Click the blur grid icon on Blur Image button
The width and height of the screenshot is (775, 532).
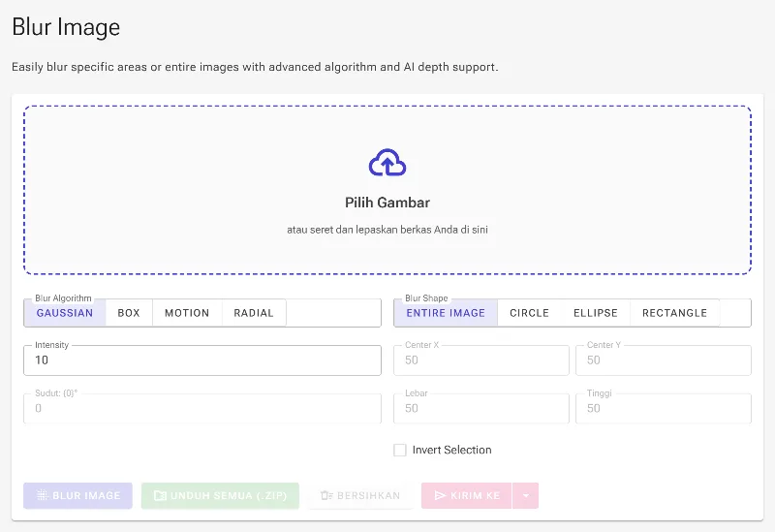pyautogui.click(x=43, y=495)
